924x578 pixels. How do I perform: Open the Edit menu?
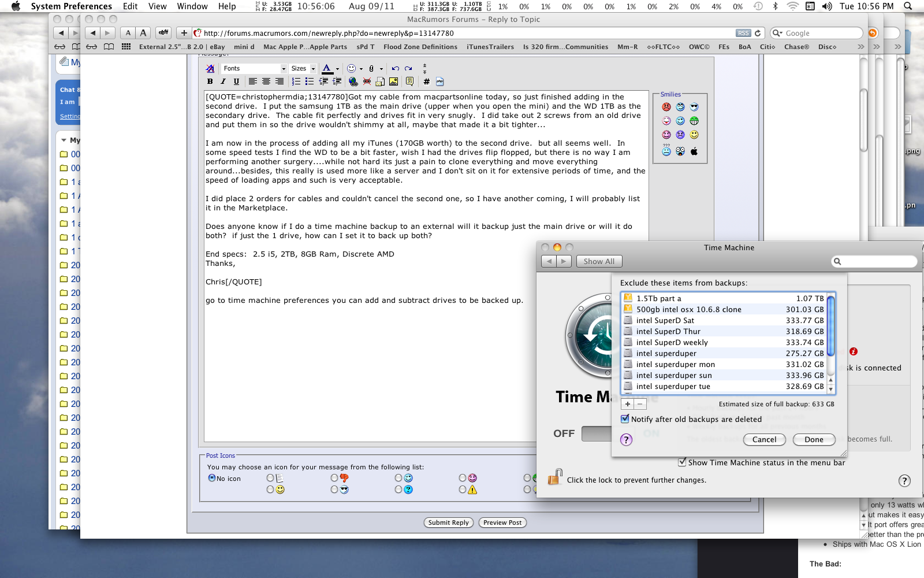[x=131, y=6]
